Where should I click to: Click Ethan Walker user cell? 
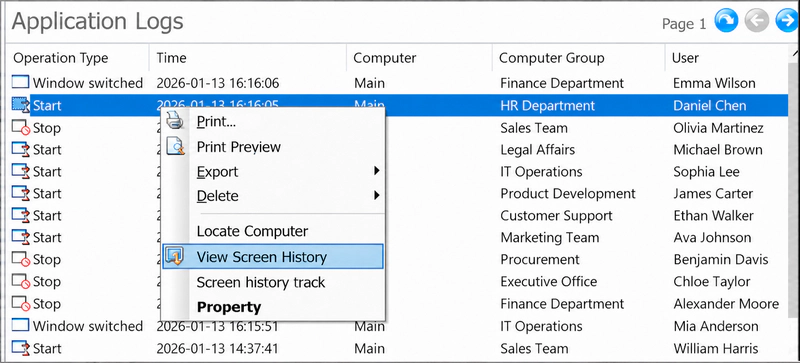click(713, 215)
